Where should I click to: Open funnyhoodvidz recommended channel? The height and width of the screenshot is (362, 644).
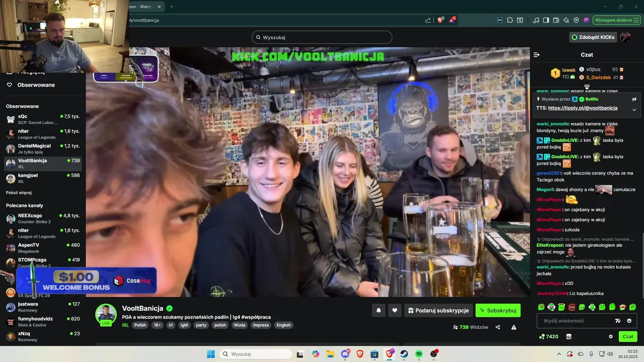coord(43,322)
